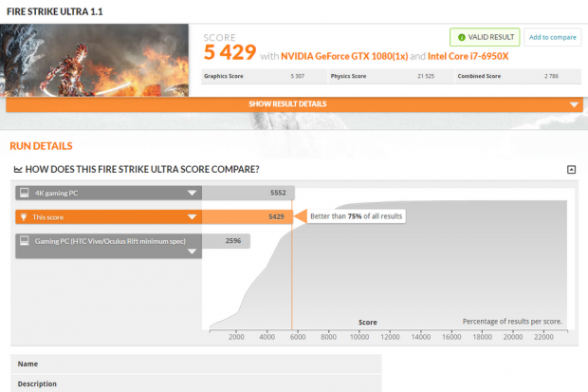Expand the Gaming PC minimum spec dropdown arrow
The width and height of the screenshot is (588, 392).
coord(192,252)
